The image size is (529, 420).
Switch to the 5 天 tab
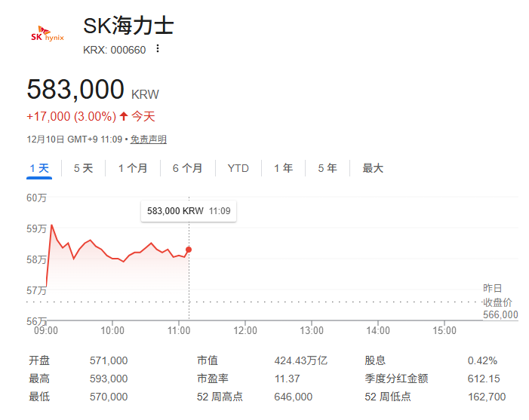[83, 168]
